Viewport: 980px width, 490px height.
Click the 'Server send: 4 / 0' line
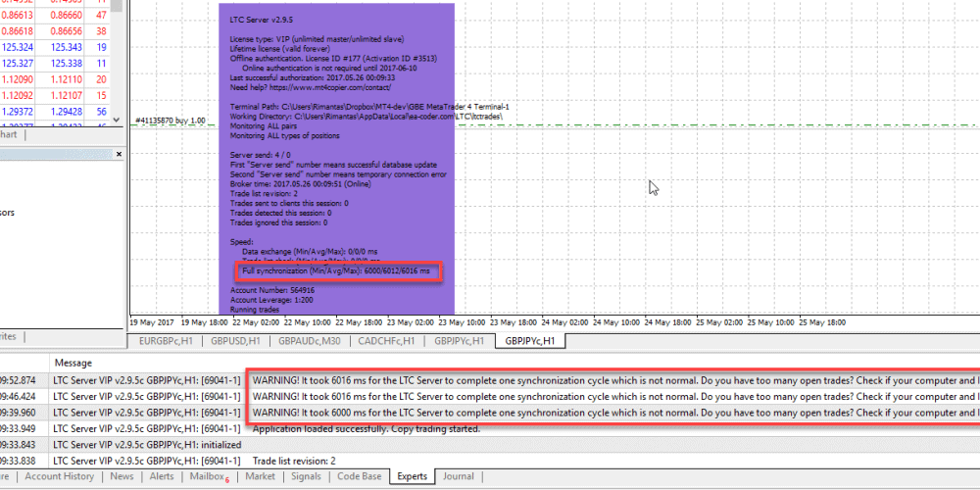pyautogui.click(x=260, y=155)
